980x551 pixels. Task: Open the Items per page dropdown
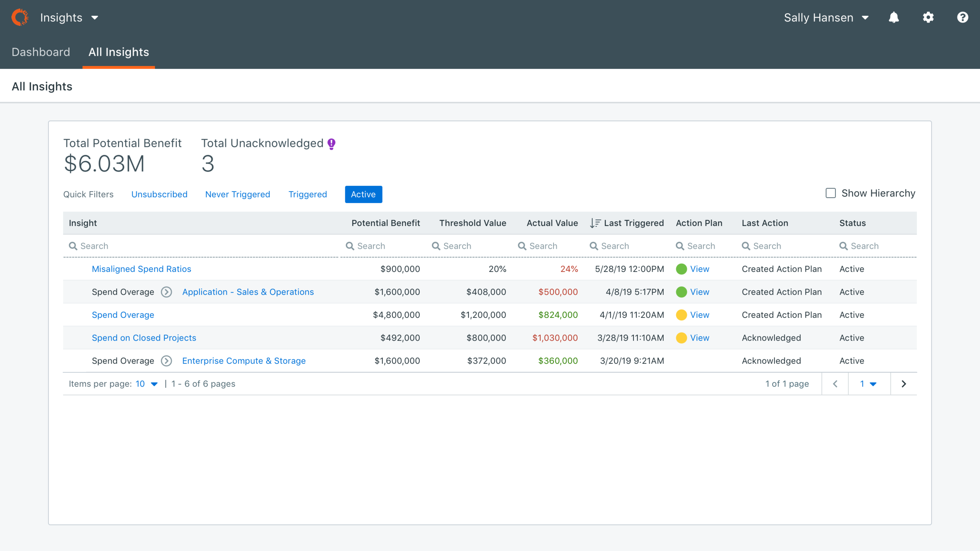(147, 384)
